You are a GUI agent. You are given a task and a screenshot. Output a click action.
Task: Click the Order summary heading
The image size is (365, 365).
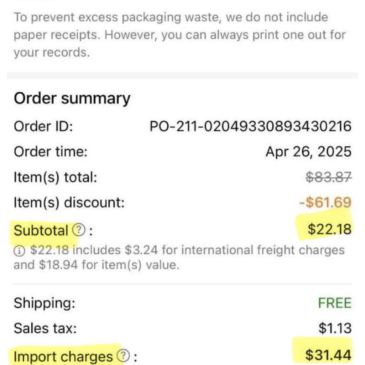tap(72, 98)
